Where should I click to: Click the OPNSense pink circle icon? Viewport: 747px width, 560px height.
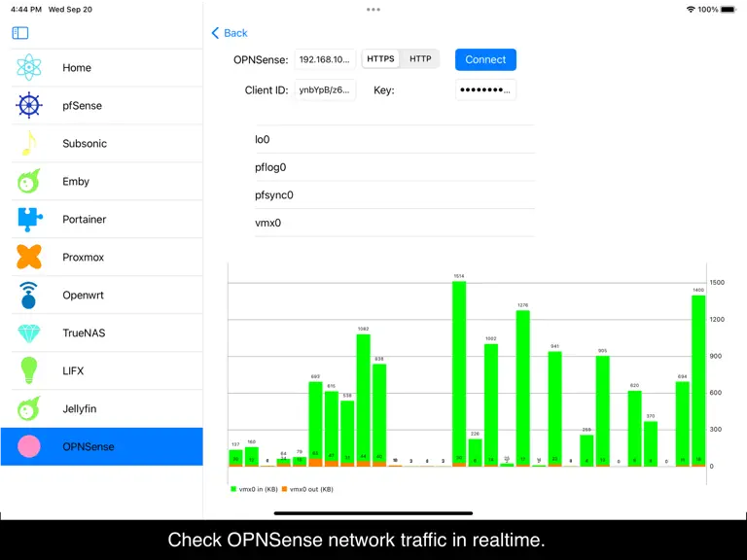[29, 446]
